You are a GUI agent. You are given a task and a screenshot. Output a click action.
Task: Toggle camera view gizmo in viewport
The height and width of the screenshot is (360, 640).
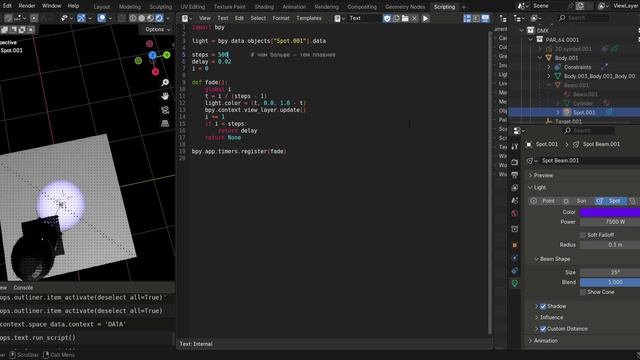(x=165, y=110)
